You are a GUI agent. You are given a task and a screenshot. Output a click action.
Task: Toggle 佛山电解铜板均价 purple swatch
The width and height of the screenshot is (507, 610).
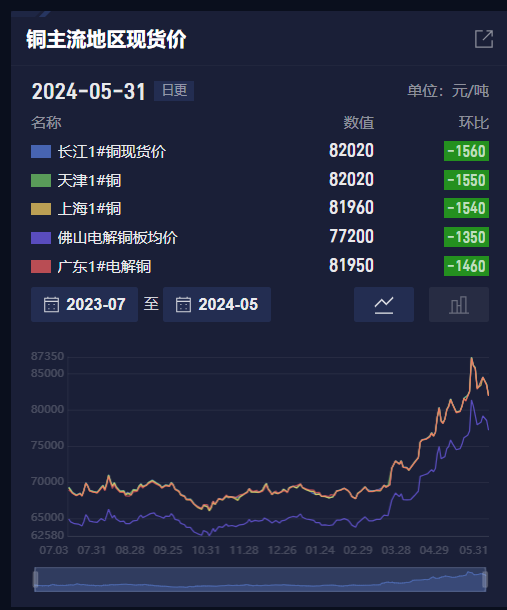tap(41, 238)
